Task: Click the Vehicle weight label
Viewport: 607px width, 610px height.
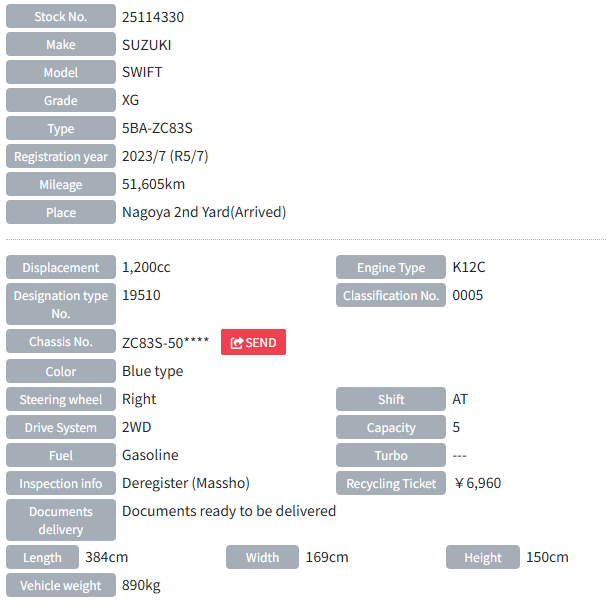Action: [61, 586]
